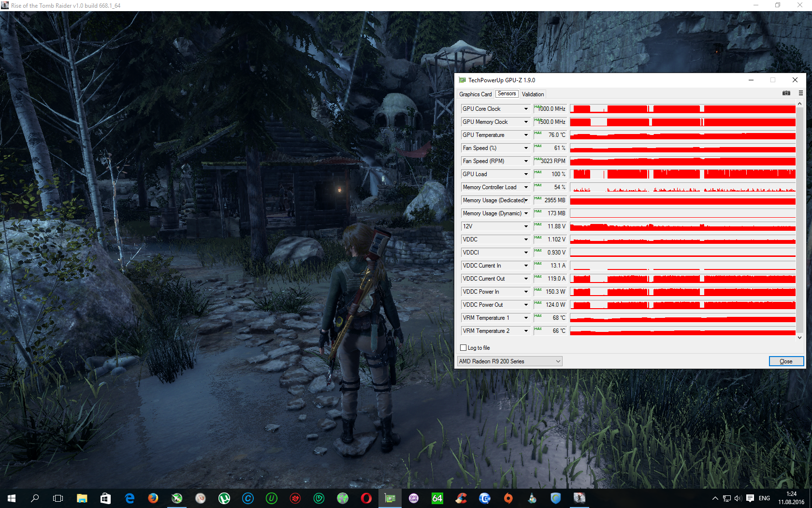Open uTorrent from the taskbar

tap(224, 498)
